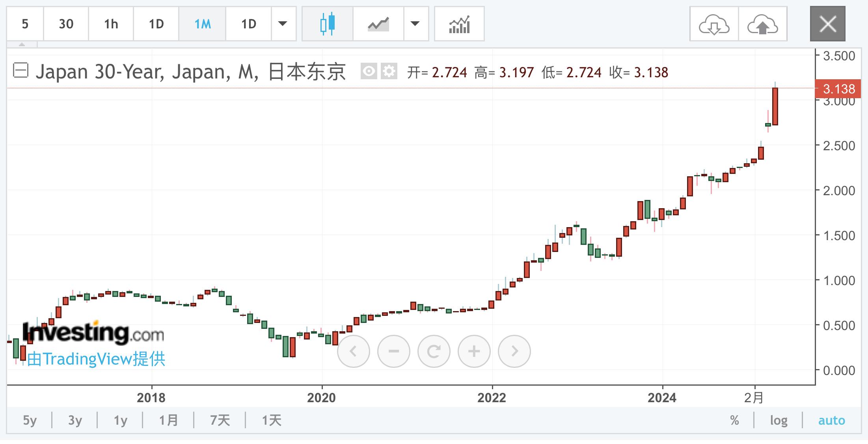The height and width of the screenshot is (444, 868).
Task: Toggle auto scaling mode
Action: (831, 420)
